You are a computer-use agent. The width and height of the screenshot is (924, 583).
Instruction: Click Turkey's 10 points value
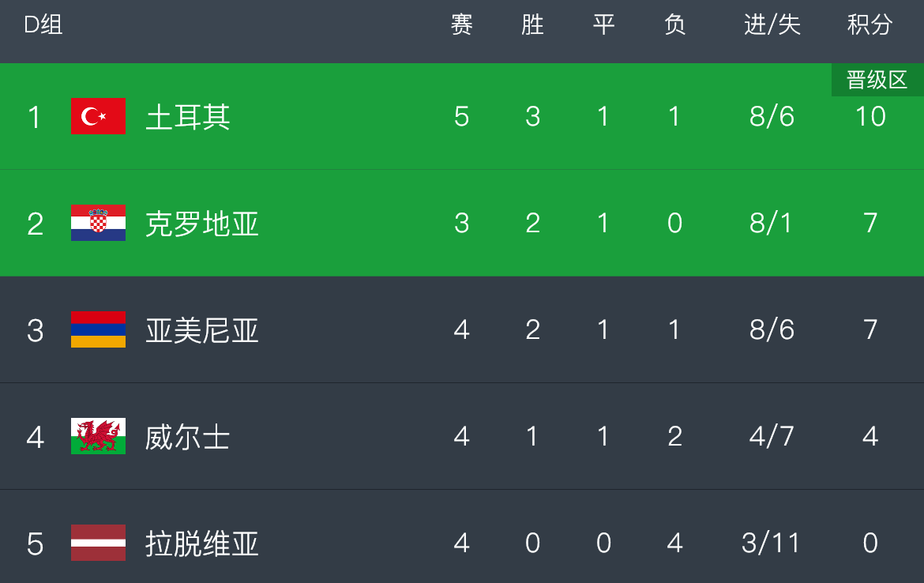tap(870, 116)
